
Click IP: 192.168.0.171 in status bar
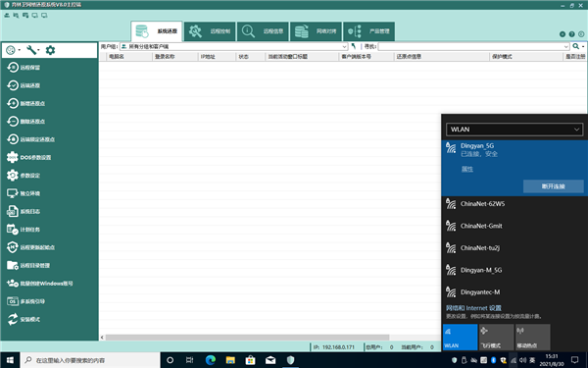click(x=334, y=347)
